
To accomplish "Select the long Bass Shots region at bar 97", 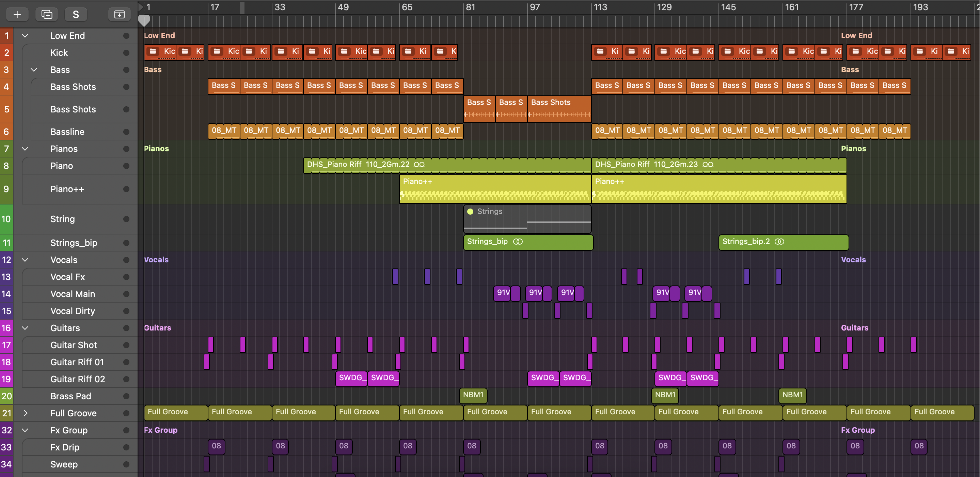I will [x=559, y=109].
